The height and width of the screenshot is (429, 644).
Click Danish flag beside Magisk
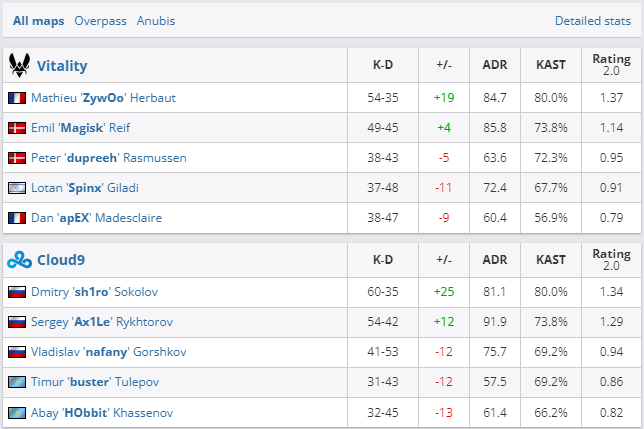coord(16,128)
